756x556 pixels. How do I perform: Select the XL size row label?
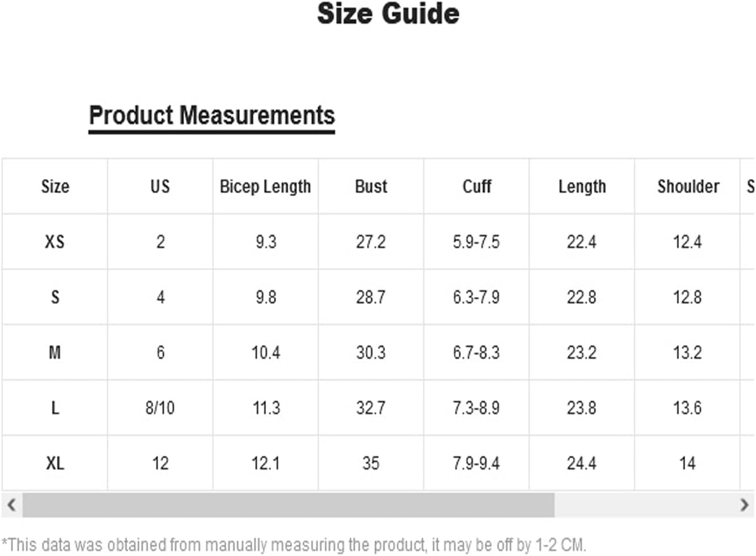[55, 464]
